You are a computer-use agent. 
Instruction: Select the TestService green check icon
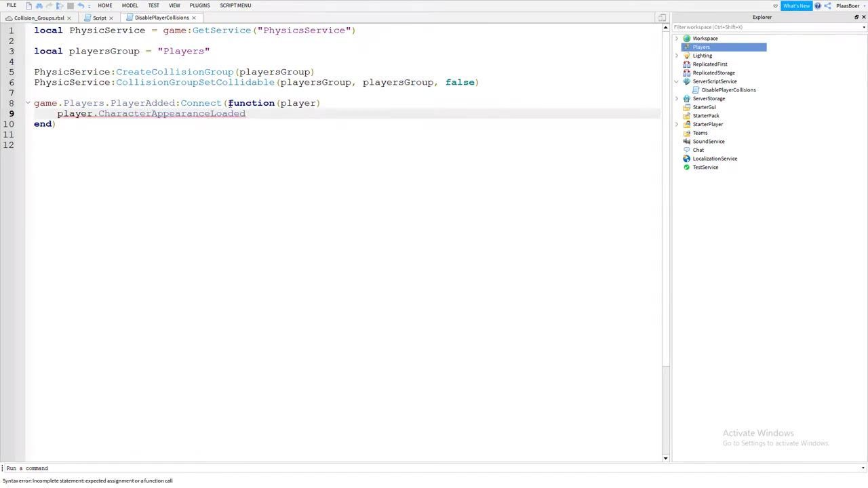tap(687, 167)
